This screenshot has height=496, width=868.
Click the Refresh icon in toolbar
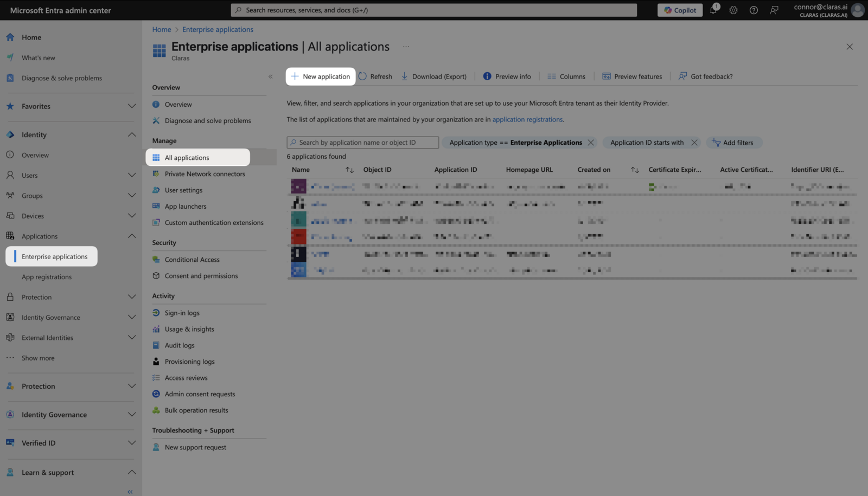(x=362, y=76)
